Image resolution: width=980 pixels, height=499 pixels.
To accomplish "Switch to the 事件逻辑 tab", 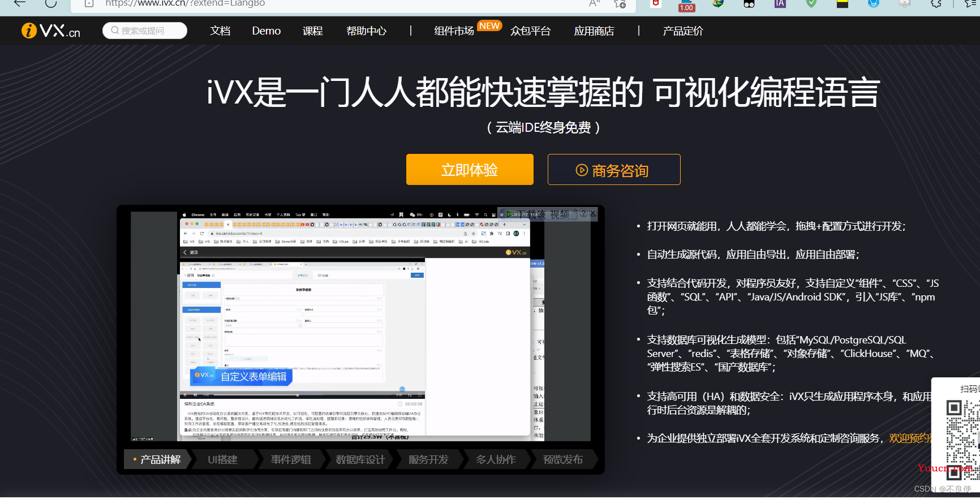I will tap(291, 459).
